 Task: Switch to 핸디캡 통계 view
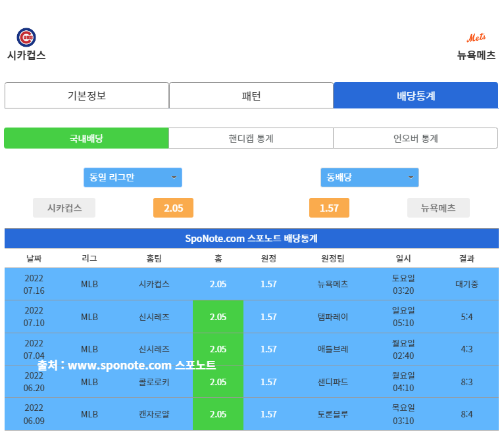(x=251, y=138)
